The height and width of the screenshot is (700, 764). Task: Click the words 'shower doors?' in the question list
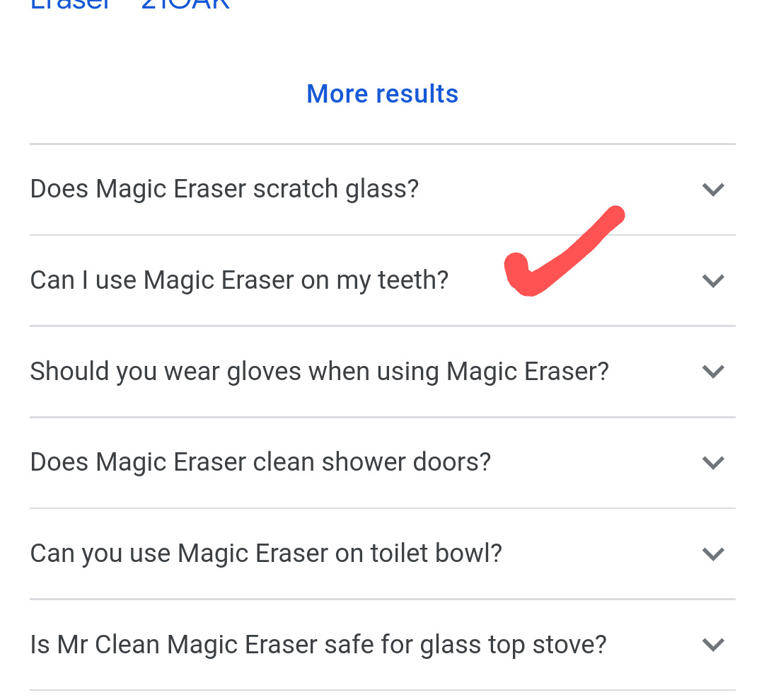coord(406,462)
